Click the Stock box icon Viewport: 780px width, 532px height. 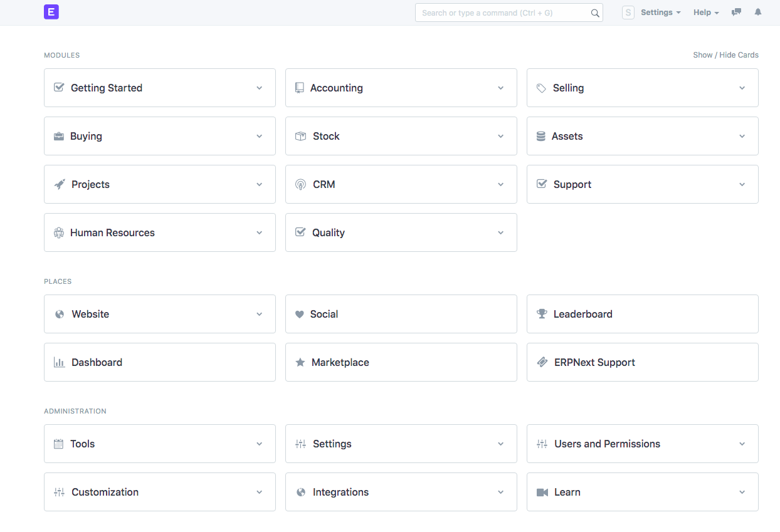click(x=300, y=136)
